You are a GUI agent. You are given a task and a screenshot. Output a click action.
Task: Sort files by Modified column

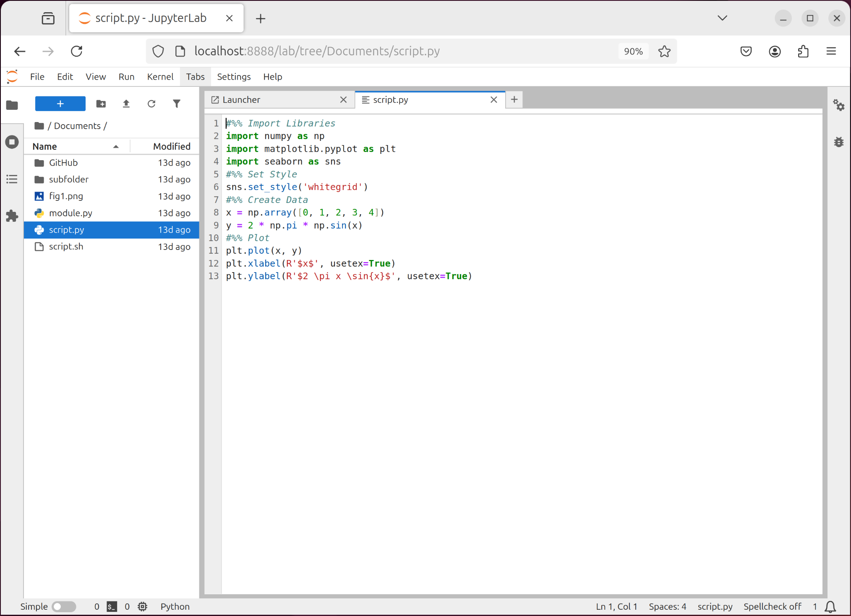(x=164, y=146)
